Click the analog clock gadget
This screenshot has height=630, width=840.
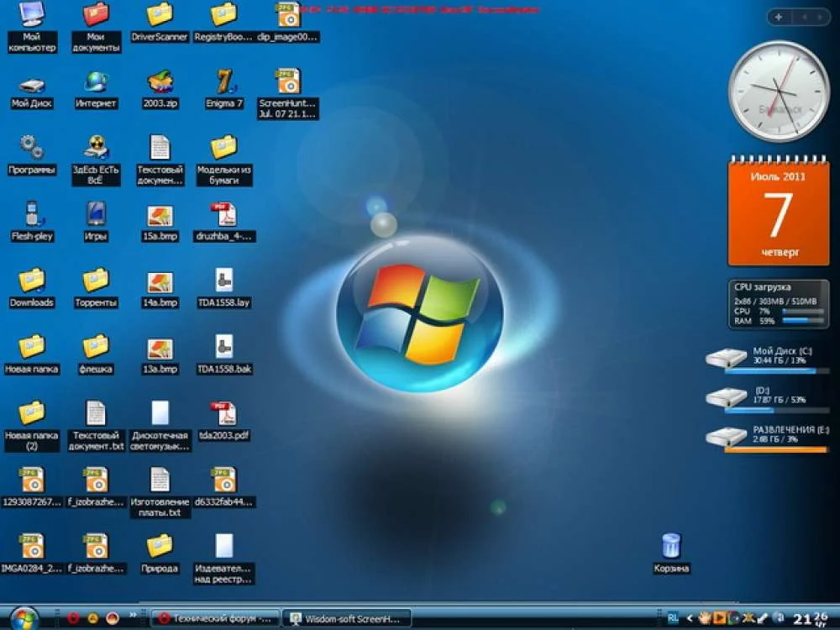click(779, 91)
